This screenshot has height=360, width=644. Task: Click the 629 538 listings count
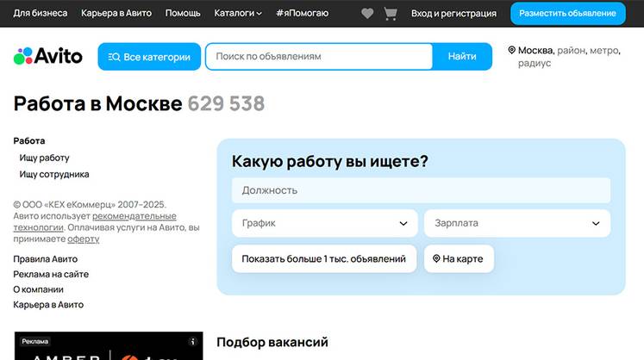tap(226, 103)
